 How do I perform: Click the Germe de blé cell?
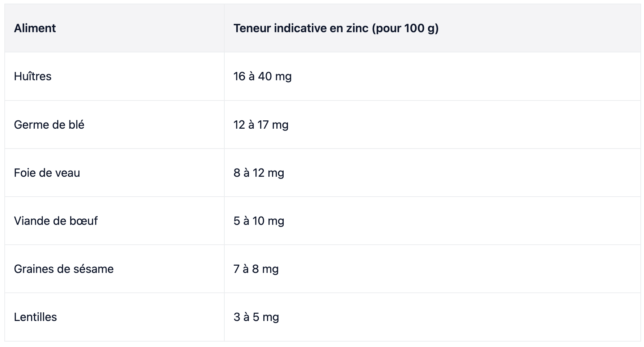click(114, 125)
